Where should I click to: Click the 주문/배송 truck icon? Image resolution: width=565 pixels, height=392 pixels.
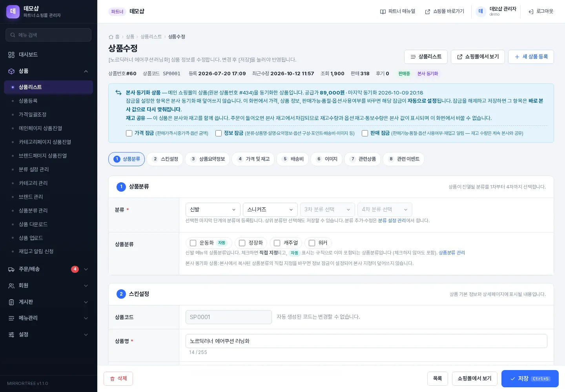click(x=11, y=269)
